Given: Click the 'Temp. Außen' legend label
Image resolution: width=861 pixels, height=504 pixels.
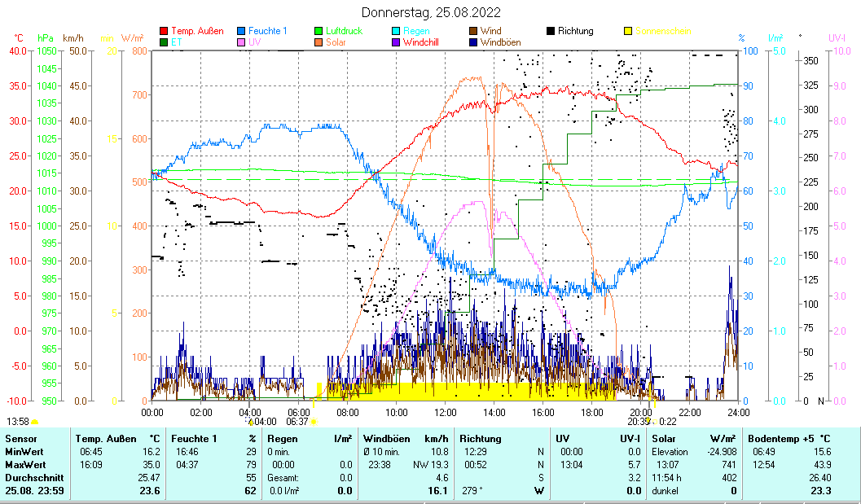Looking at the screenshot, I should point(198,31).
